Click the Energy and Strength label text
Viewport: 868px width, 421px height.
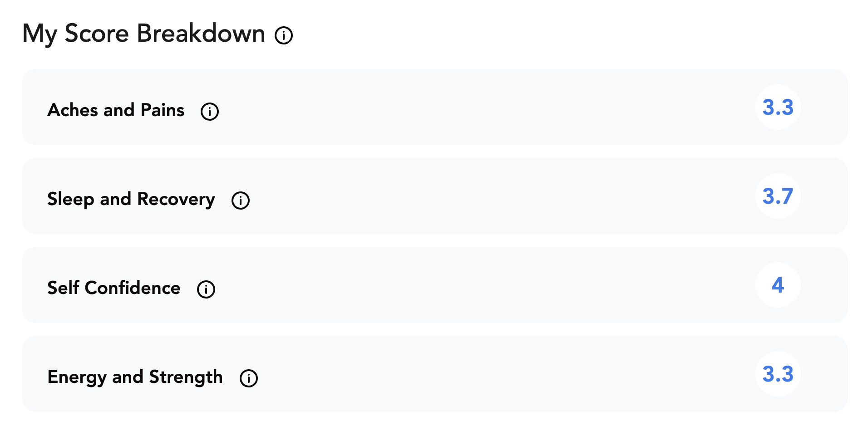coord(135,377)
